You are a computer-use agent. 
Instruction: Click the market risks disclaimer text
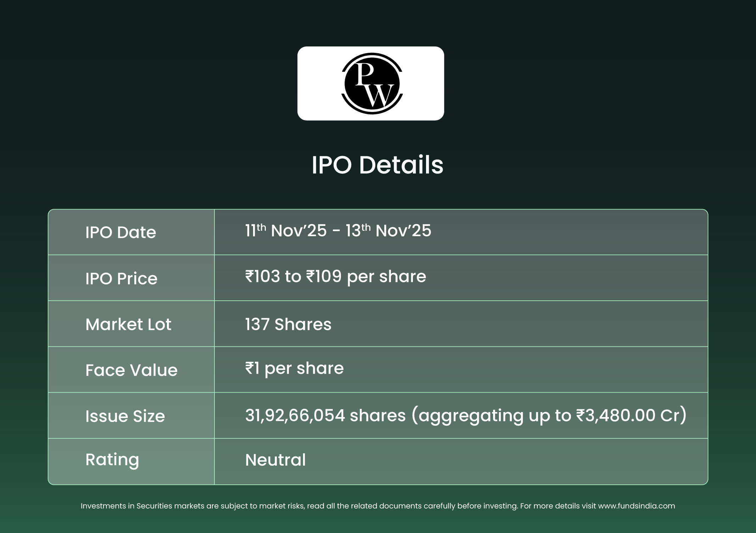click(x=298, y=506)
